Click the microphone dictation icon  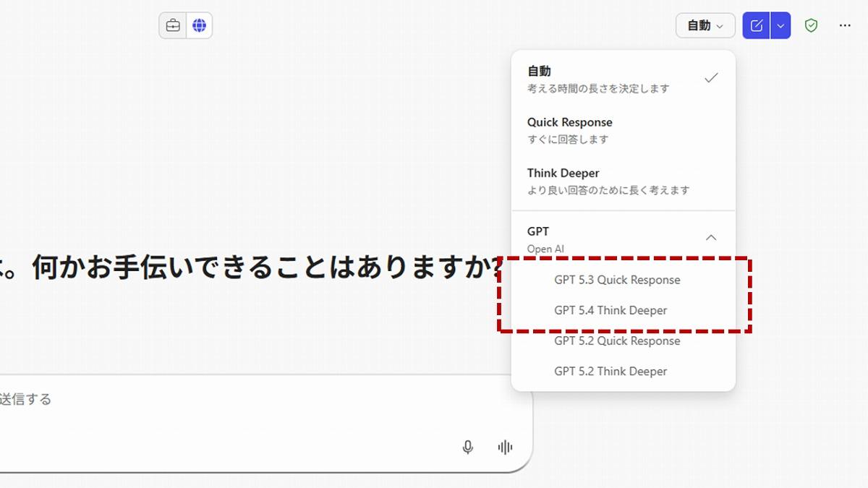tap(468, 448)
